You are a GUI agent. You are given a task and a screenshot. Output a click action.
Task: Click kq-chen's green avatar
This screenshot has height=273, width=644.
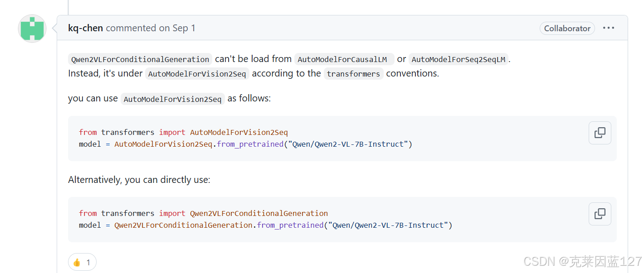tap(32, 28)
